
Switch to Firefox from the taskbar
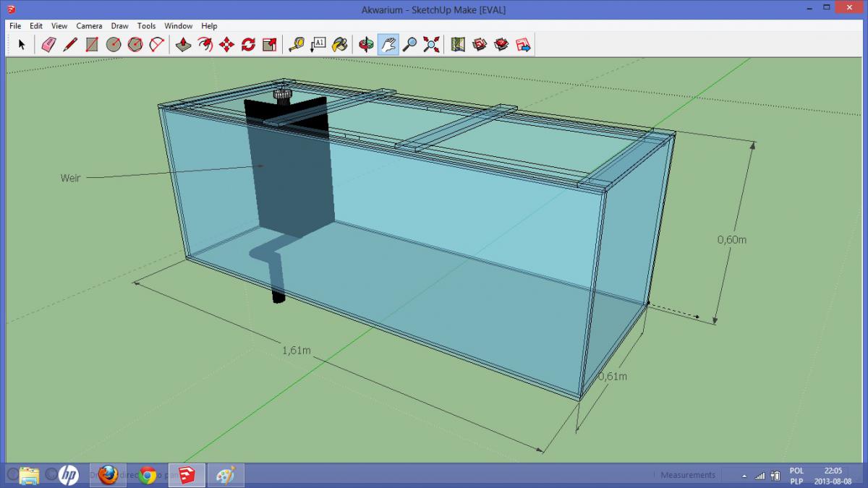click(x=108, y=475)
